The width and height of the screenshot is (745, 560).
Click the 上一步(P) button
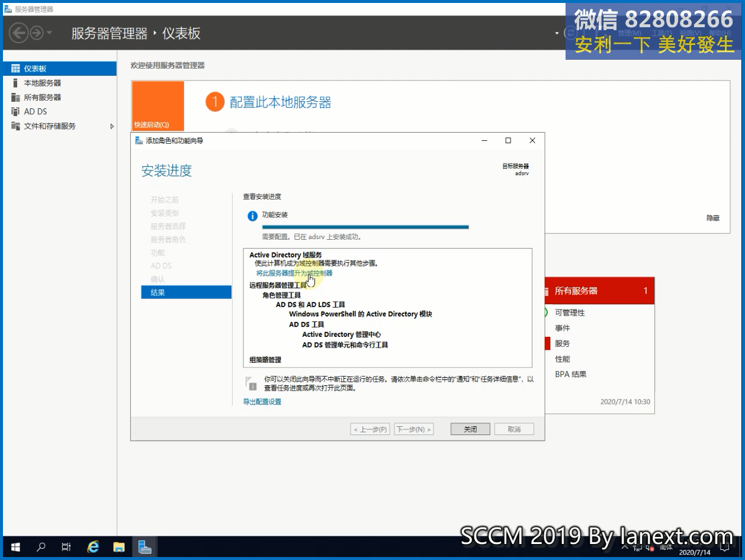pyautogui.click(x=370, y=429)
